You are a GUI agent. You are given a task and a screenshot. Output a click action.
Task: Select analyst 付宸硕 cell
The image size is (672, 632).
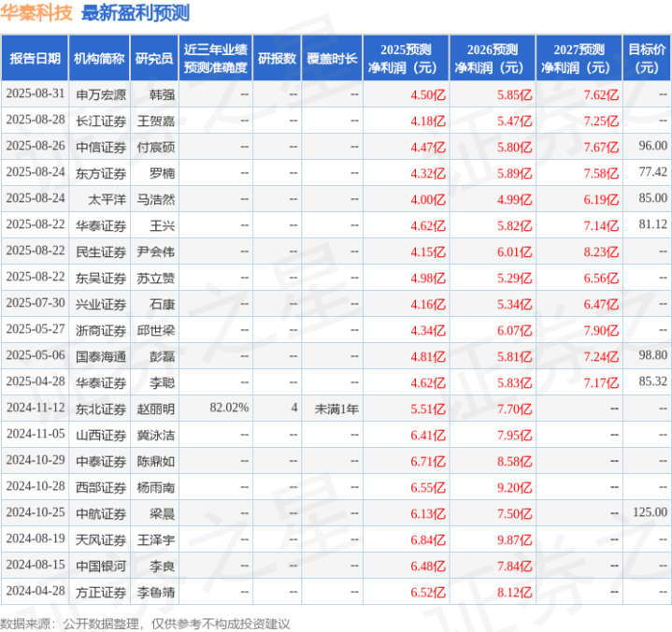[x=155, y=147]
